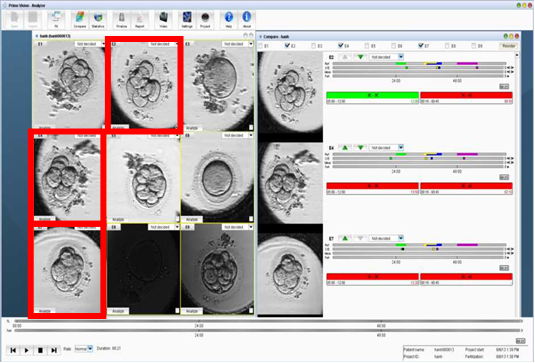This screenshot has height=363, width=535.
Task: Open Settings from the toolbar
Action: tap(187, 19)
